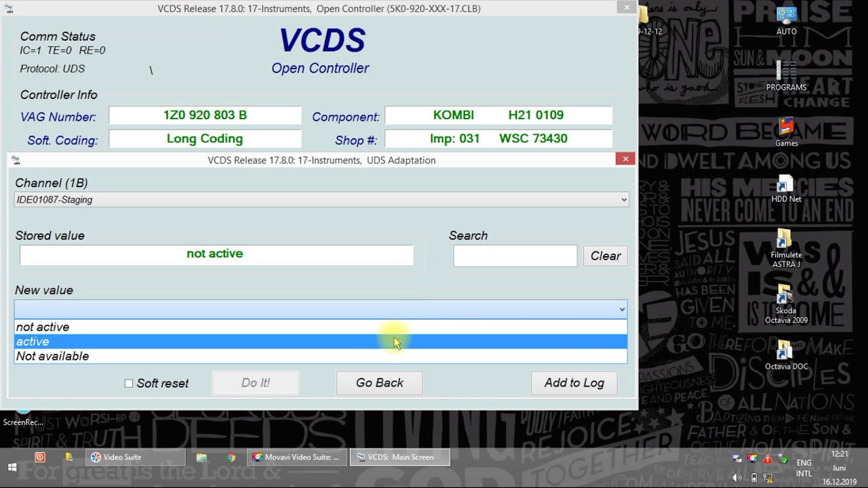Collapse the New value dropdown arrow

[622, 310]
